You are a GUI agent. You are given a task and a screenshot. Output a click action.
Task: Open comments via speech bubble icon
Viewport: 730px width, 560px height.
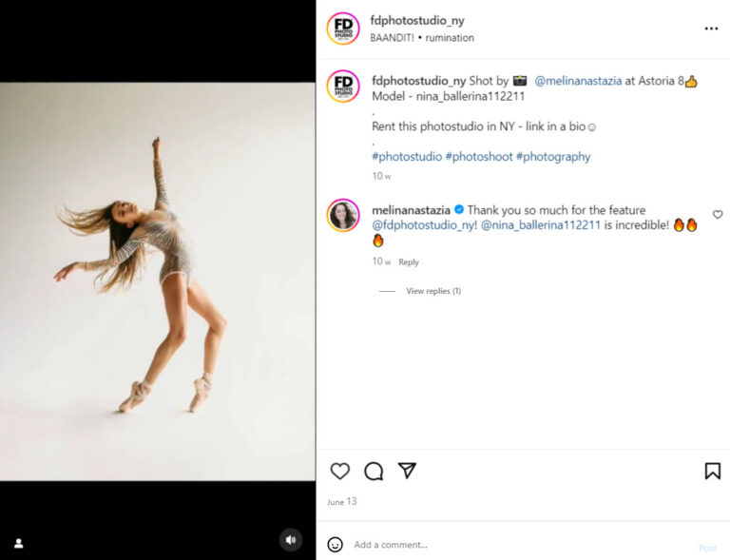coord(374,471)
